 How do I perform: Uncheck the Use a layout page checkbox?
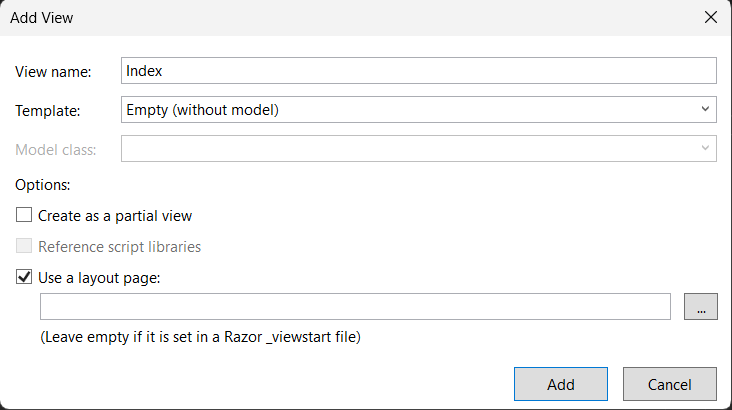pyautogui.click(x=24, y=277)
